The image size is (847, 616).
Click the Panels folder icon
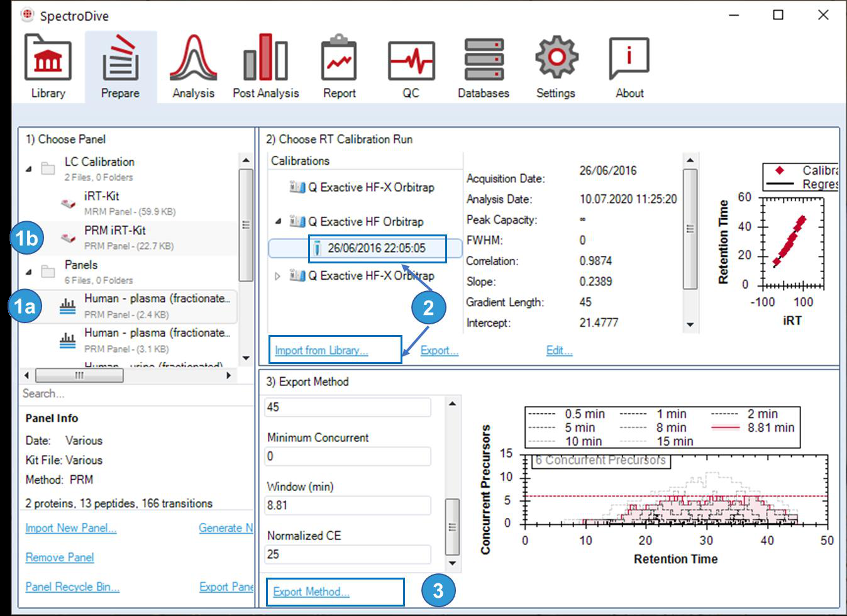48,272
